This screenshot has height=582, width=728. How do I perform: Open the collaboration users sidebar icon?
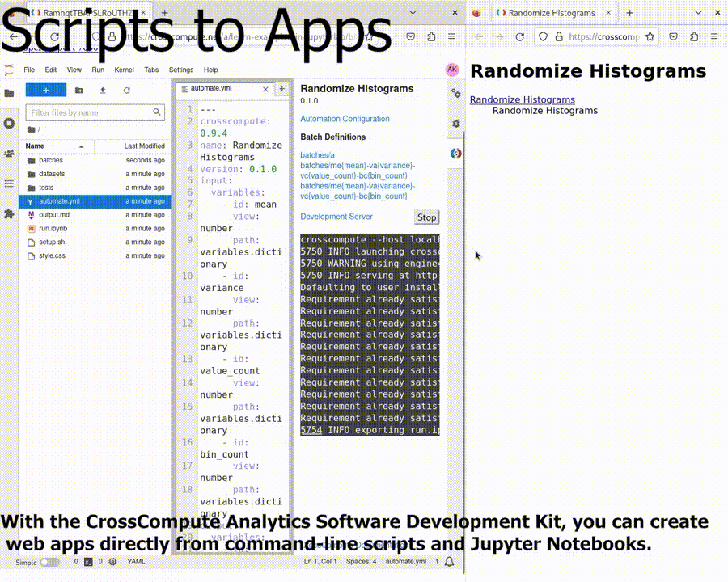pos(9,154)
